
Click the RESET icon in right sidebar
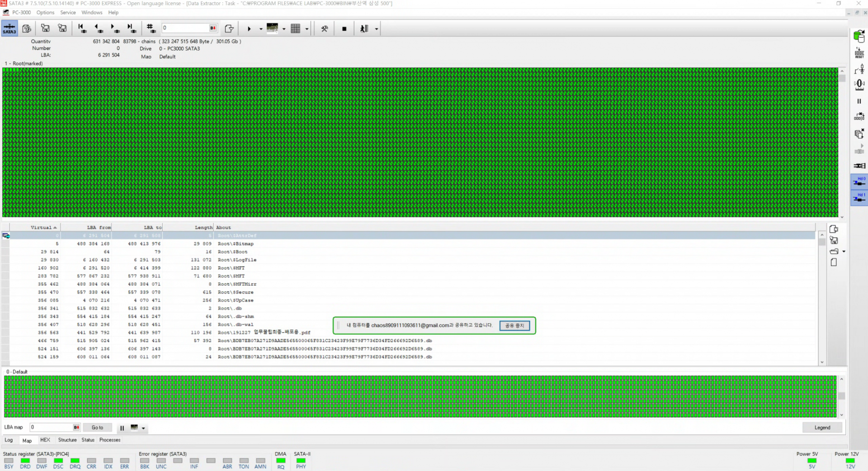(859, 53)
